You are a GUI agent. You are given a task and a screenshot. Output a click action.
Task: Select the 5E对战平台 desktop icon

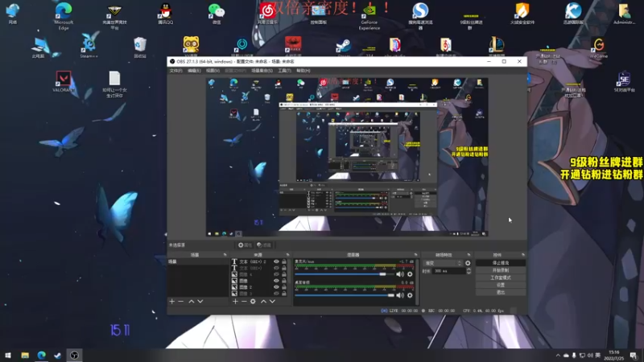point(625,81)
